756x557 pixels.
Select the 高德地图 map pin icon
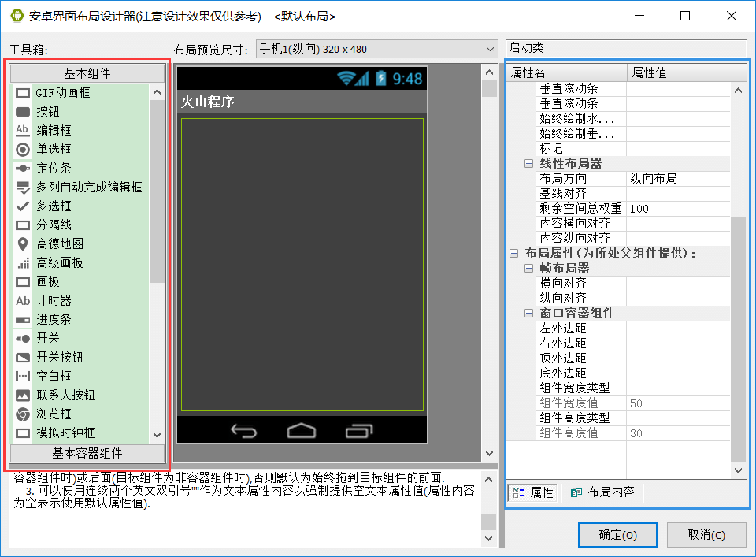pyautogui.click(x=23, y=244)
